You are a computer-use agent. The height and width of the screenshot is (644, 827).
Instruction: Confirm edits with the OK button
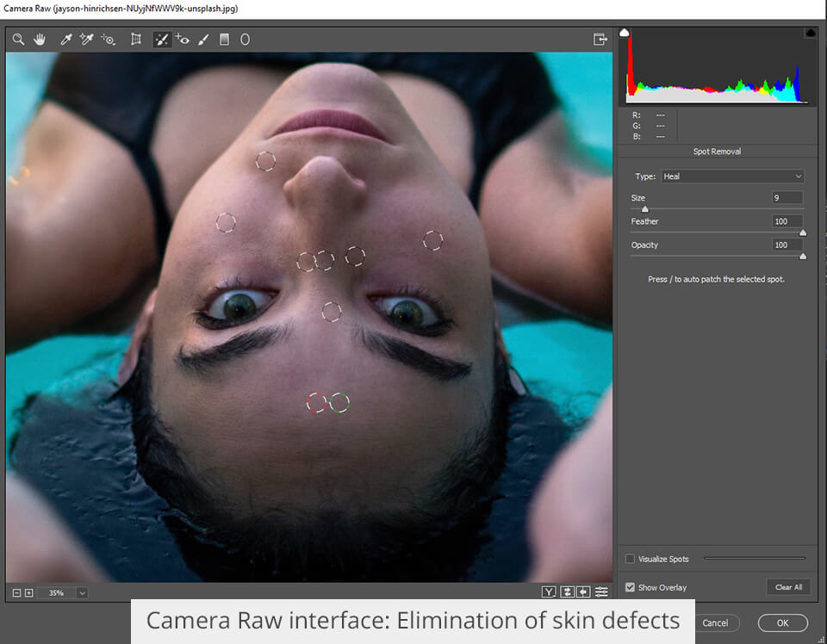[x=782, y=622]
